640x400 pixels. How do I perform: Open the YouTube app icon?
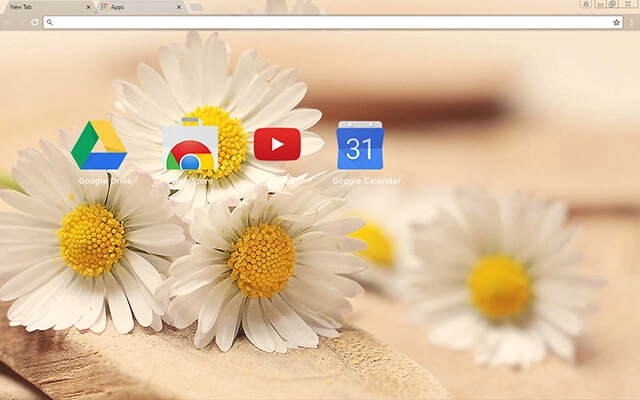277,144
